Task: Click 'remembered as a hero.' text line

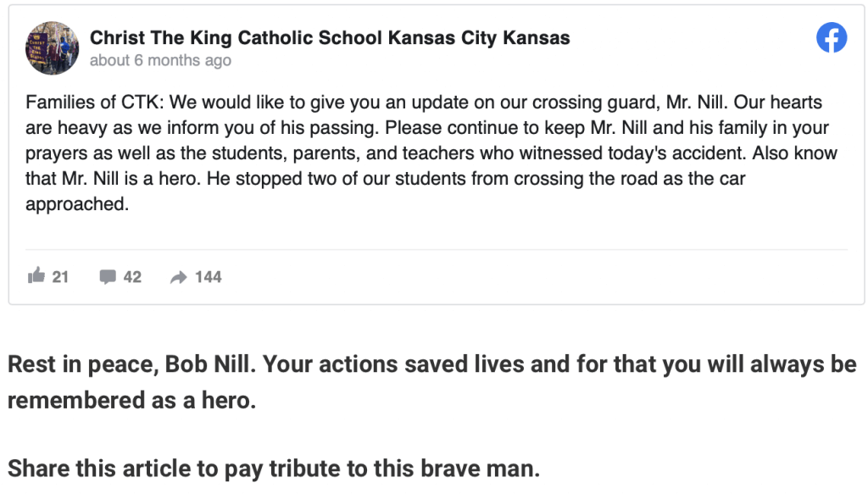Action: pyautogui.click(x=131, y=401)
